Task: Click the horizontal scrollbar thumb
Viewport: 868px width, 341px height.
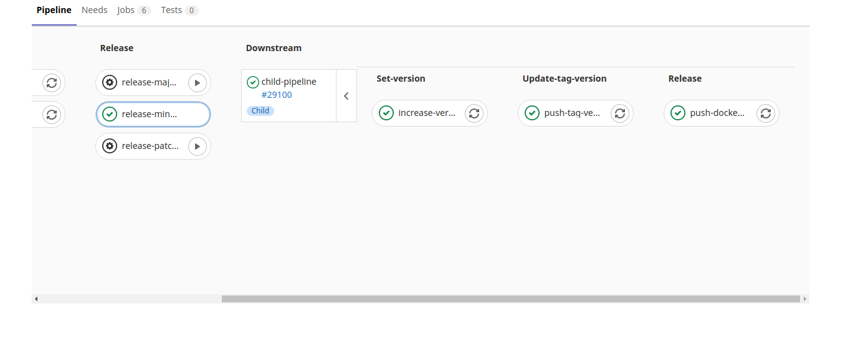Action: [x=510, y=299]
